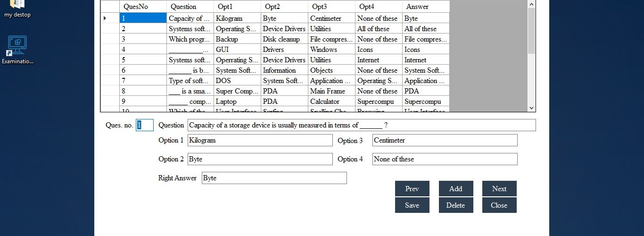Screen dimensions: 644x236
Task: Select the 'Centimeter' Opt3 cell
Action: (331, 18)
